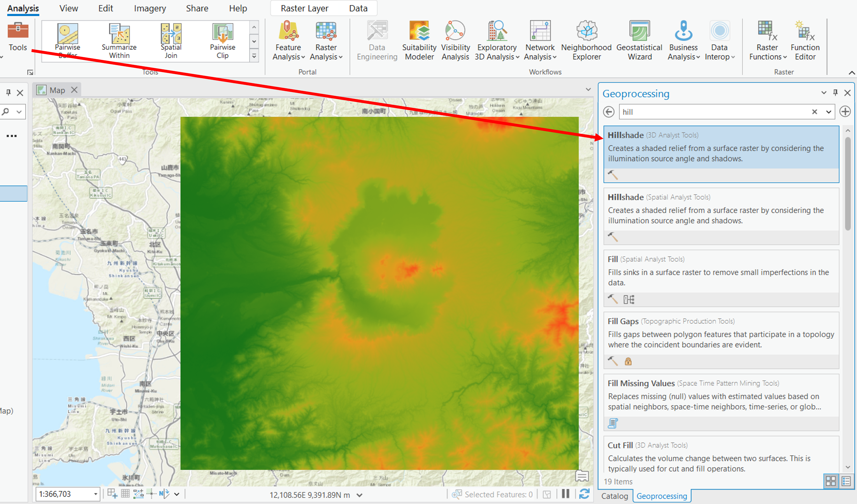Open the Share ribbon tab
Screen dimensions: 857x504
coord(197,9)
